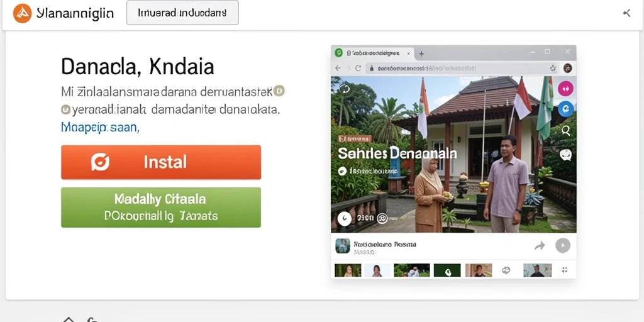The height and width of the screenshot is (322, 644).
Task: Open the chat bubble icon on video
Action: [565, 155]
